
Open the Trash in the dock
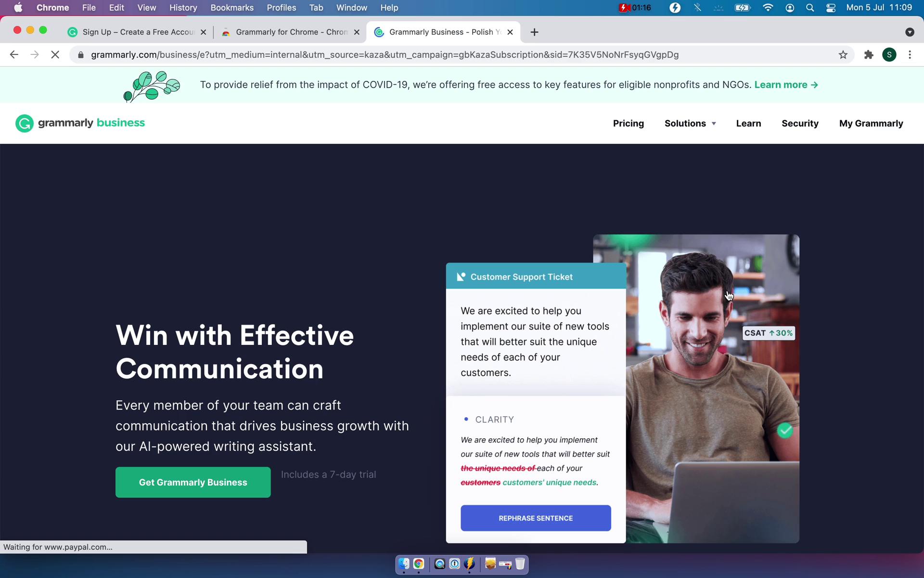coord(520,564)
